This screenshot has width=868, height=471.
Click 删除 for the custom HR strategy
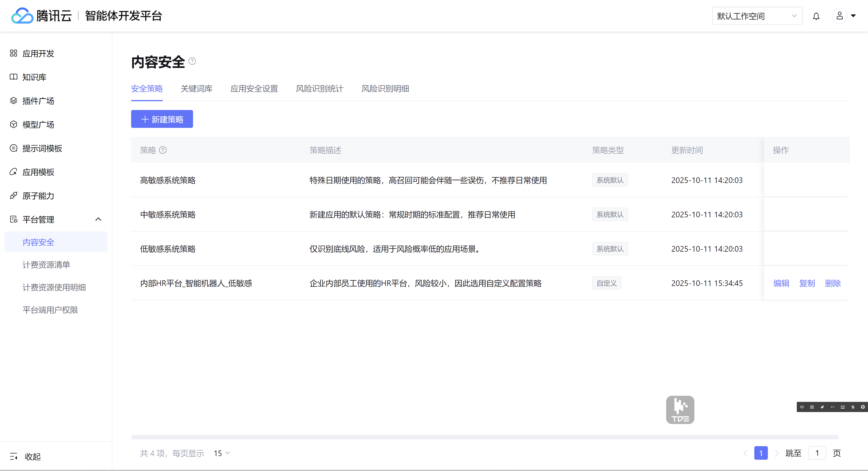[833, 283]
